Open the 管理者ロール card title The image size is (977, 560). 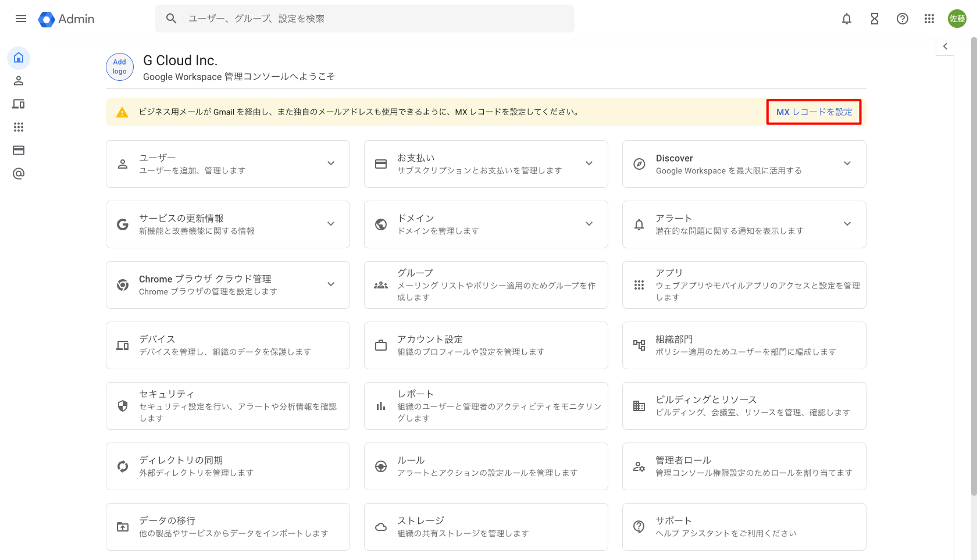(683, 460)
